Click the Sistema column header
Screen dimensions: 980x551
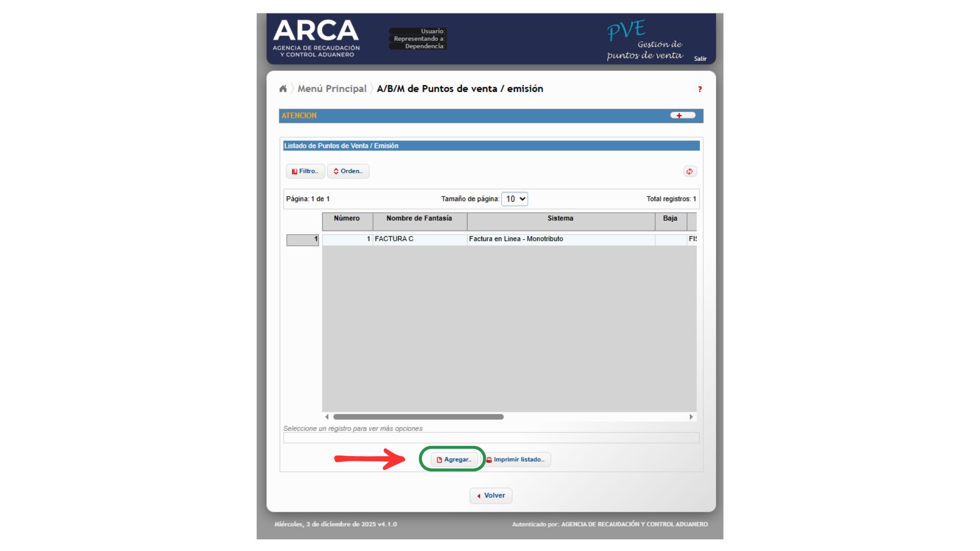tap(560, 219)
